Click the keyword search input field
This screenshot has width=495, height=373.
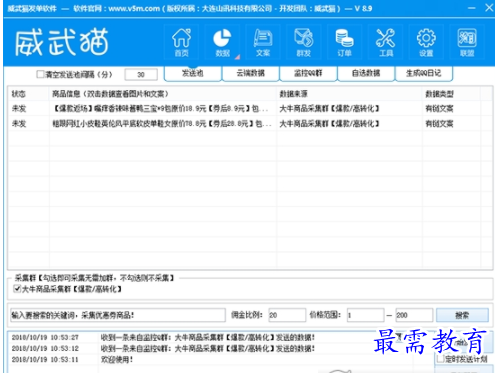tap(118, 315)
